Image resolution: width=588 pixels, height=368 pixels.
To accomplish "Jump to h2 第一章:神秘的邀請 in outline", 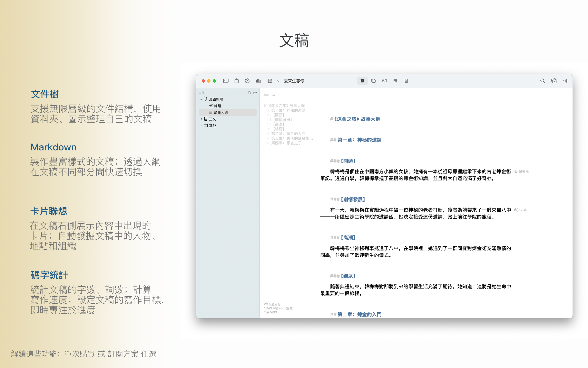I will point(285,110).
